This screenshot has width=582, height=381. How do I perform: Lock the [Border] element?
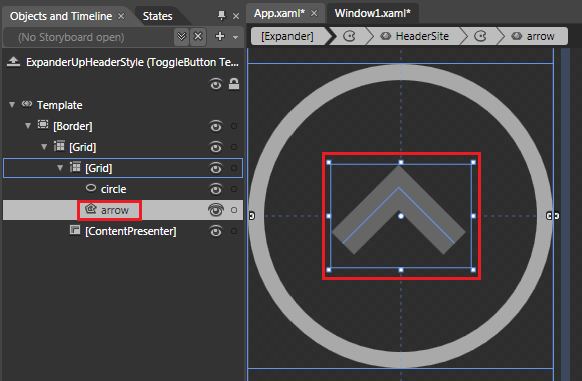point(234,126)
